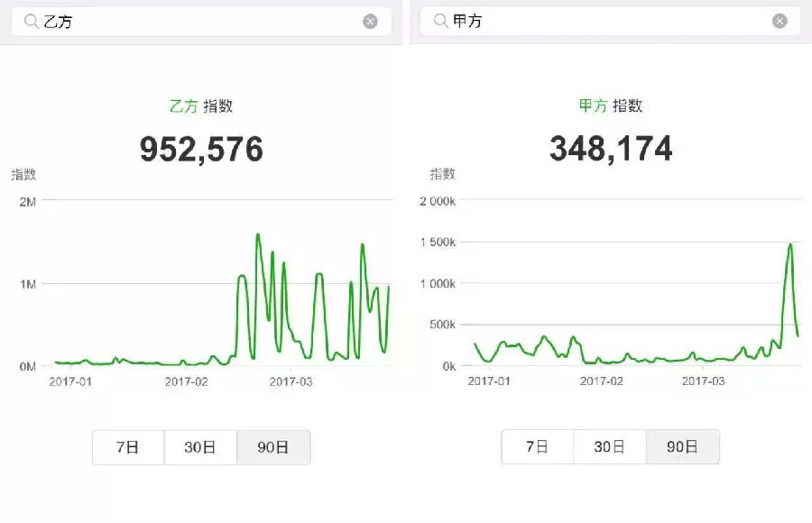Viewport: 812px width, 523px height.
Task: Switch the 甲方 chart to 30日
Action: pyautogui.click(x=610, y=446)
